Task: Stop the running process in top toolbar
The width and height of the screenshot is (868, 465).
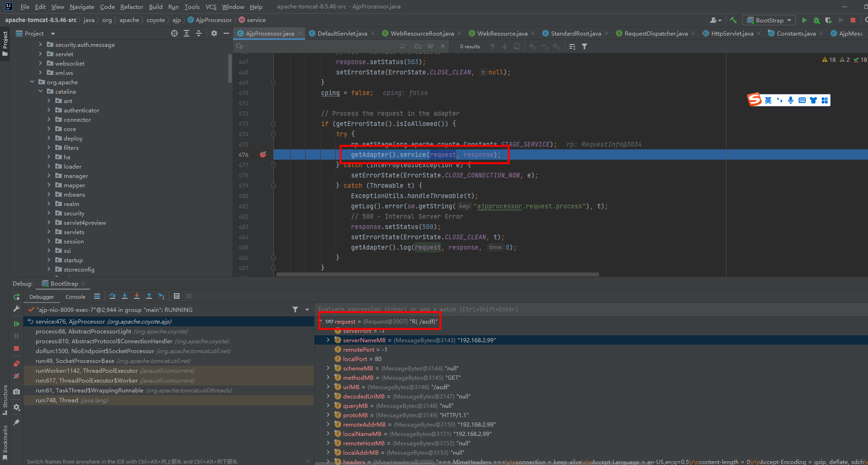Action: 853,20
